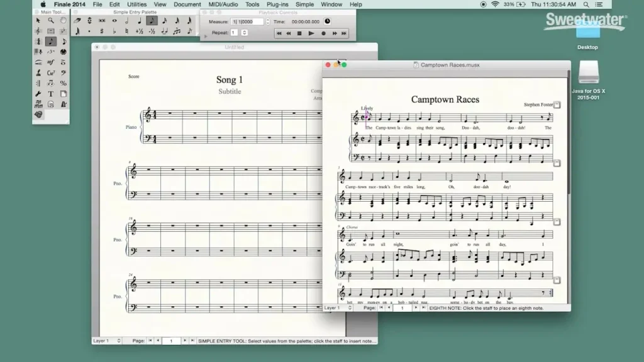Go to next page in Untitled window
644x362 pixels.
185,341
